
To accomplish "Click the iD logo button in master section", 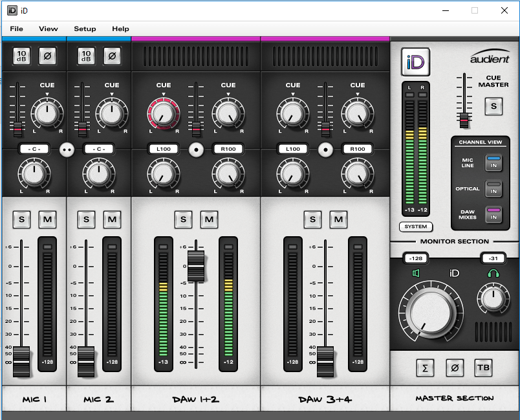I will (415, 62).
